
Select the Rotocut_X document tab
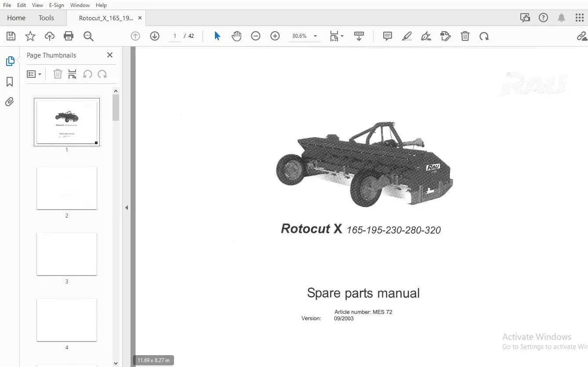pyautogui.click(x=105, y=18)
